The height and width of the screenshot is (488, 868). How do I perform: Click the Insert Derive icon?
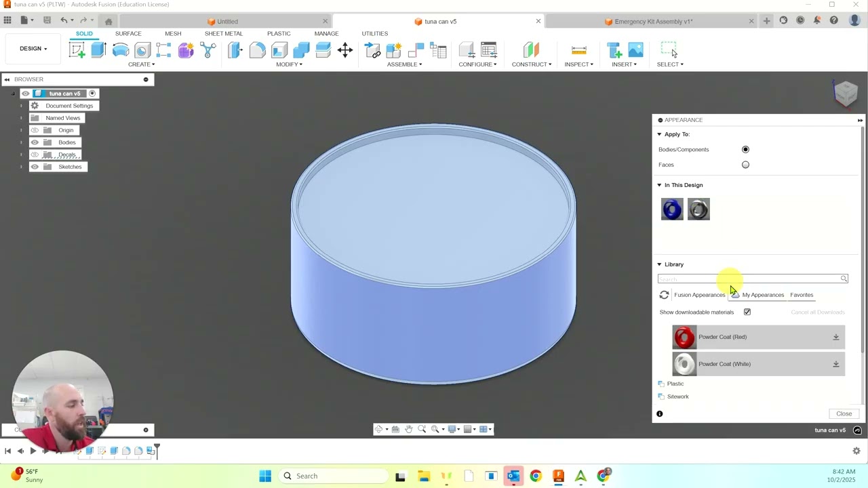[614, 49]
